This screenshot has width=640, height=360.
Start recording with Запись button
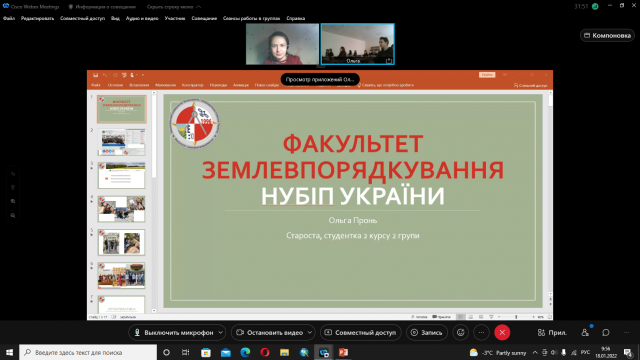pos(427,333)
